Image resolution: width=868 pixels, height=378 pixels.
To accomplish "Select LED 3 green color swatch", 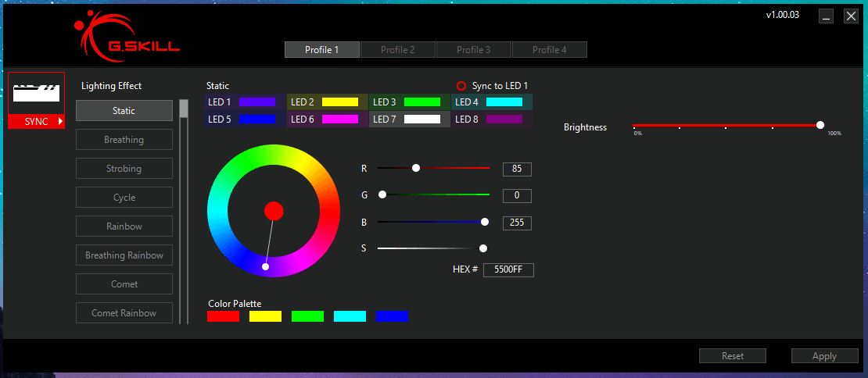I will pyautogui.click(x=422, y=102).
